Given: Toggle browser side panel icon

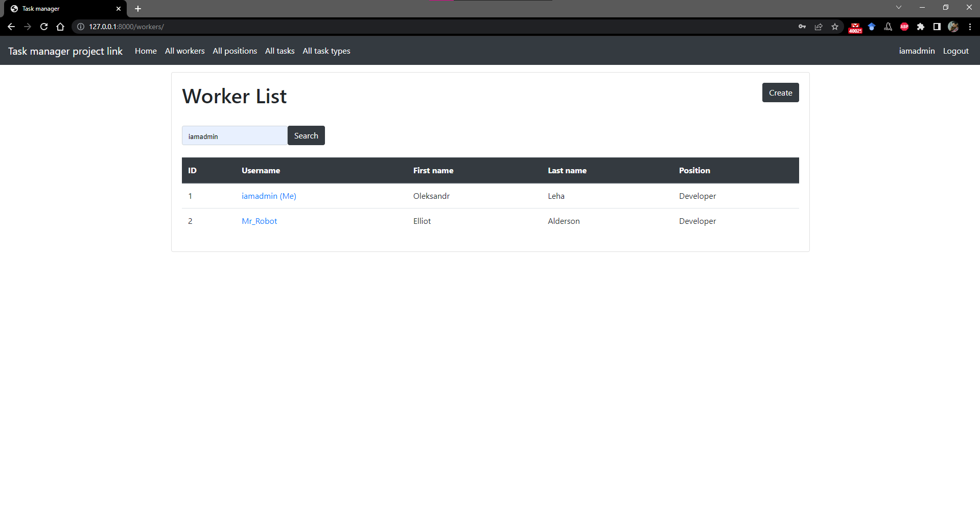Looking at the screenshot, I should pos(937,27).
